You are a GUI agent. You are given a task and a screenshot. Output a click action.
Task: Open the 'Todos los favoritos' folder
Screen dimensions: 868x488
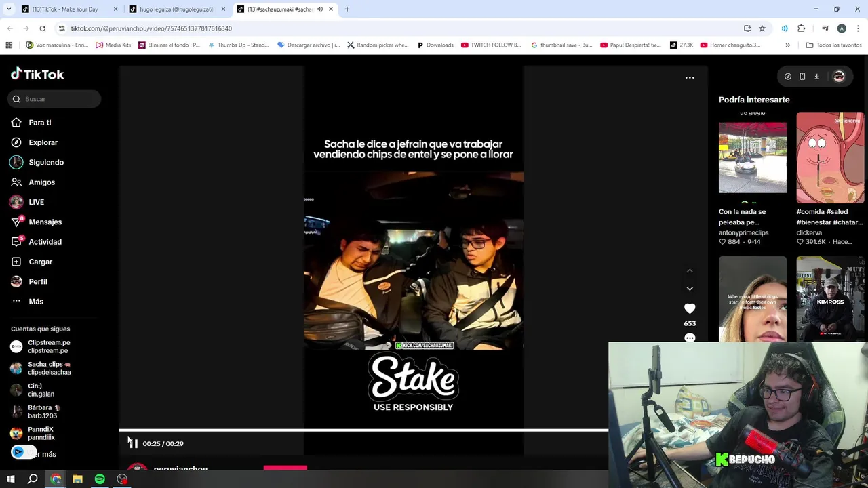[833, 45]
